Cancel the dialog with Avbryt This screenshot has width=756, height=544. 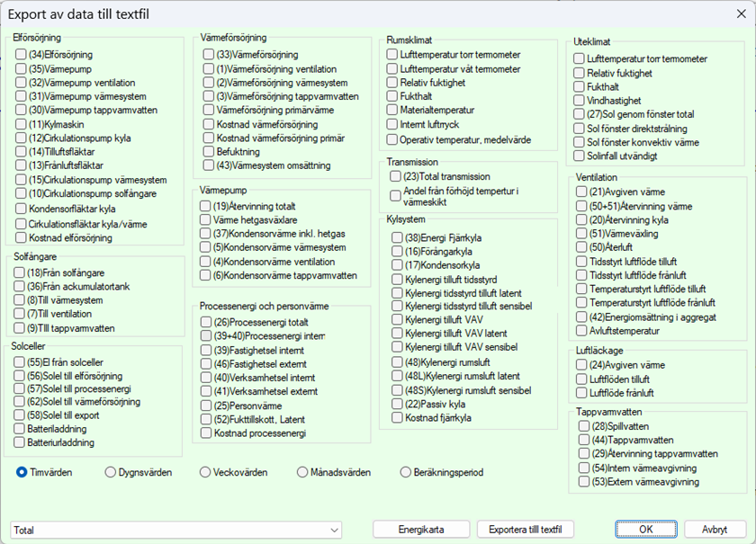point(715,530)
